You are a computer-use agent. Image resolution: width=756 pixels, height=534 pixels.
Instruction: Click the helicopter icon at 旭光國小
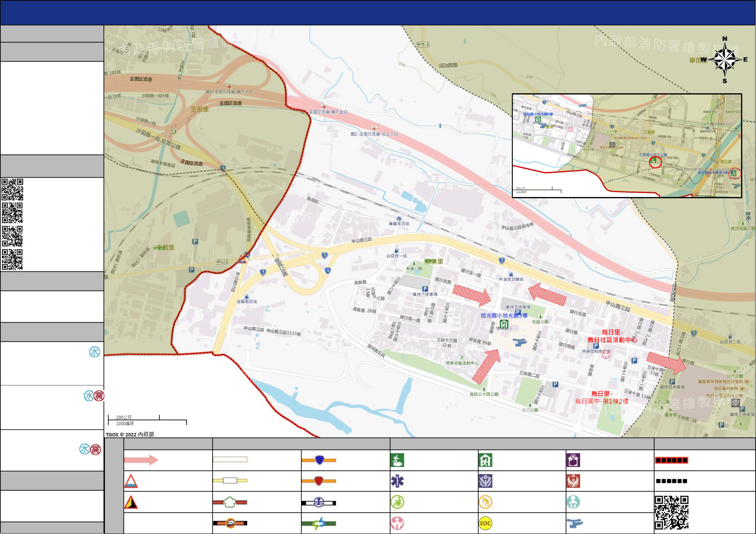(x=520, y=342)
